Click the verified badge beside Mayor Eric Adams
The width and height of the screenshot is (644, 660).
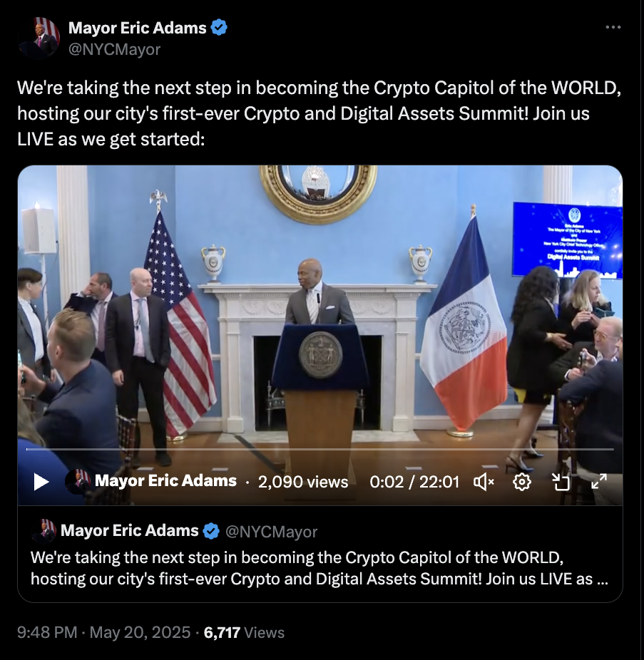coord(219,28)
